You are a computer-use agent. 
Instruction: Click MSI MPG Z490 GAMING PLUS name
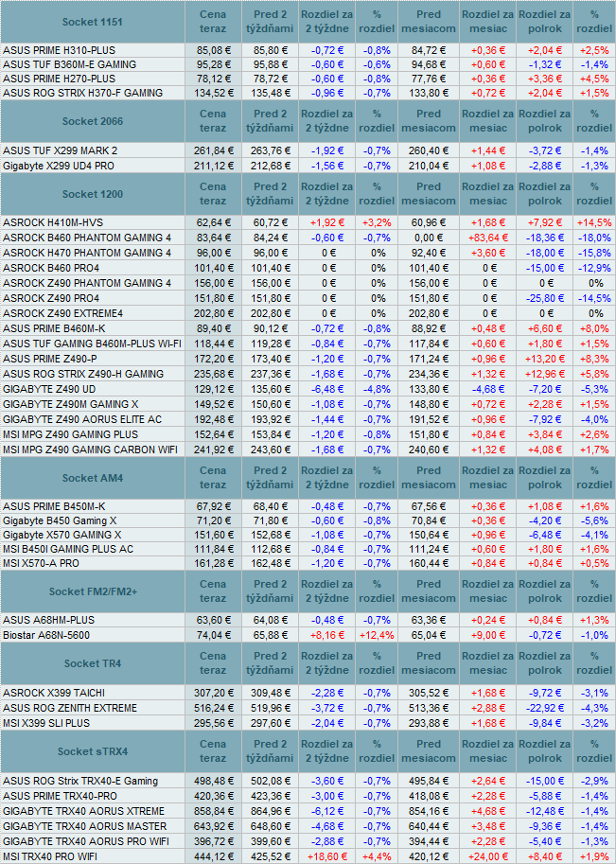[71, 434]
